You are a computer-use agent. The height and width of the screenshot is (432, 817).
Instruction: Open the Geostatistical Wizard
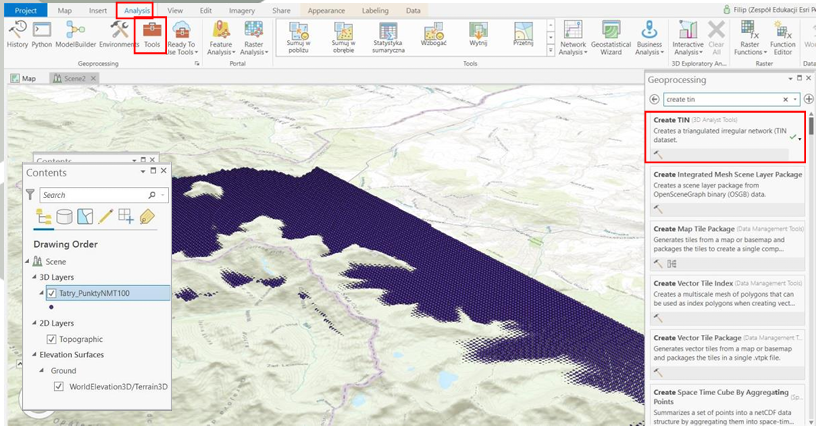point(610,38)
